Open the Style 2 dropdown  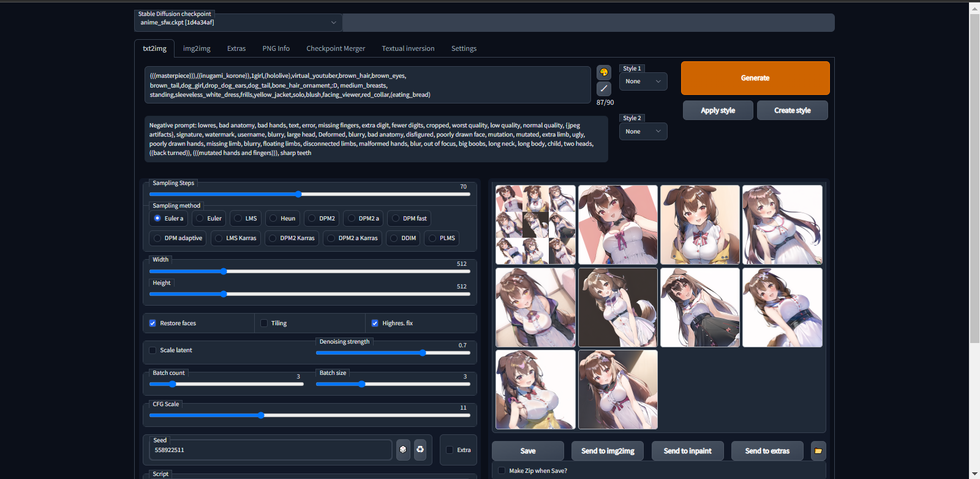click(x=643, y=132)
